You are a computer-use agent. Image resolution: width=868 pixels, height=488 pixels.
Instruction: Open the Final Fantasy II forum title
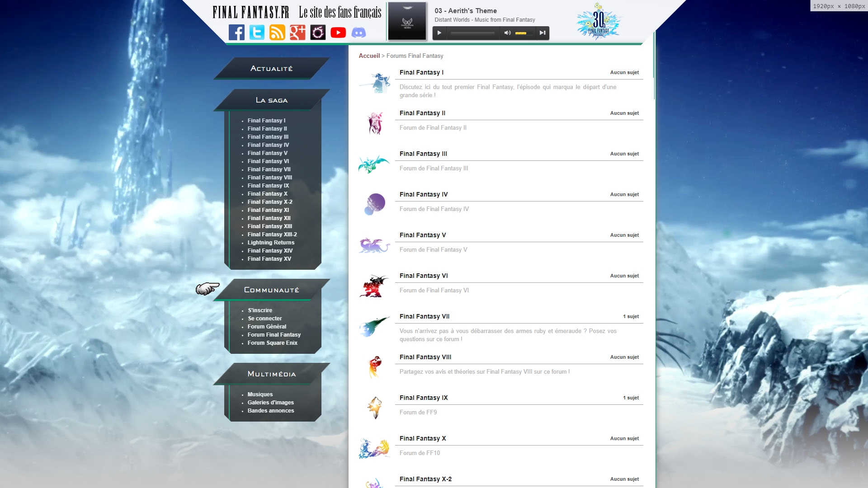pyautogui.click(x=422, y=113)
